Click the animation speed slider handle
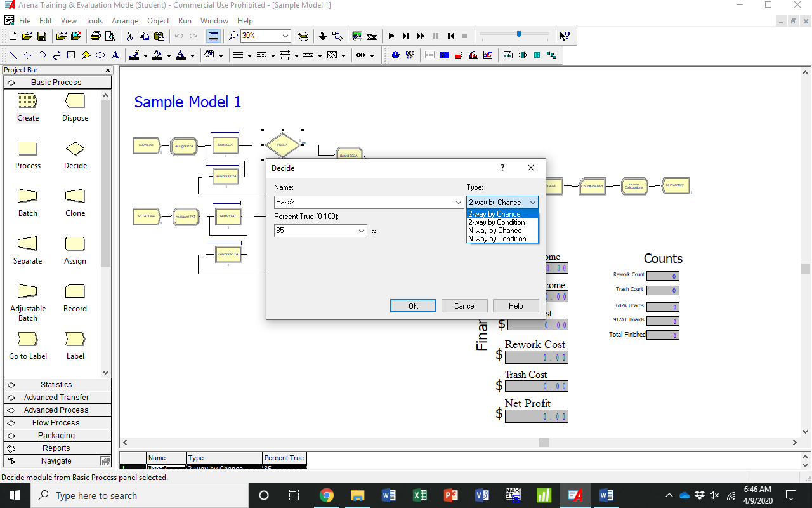 point(519,34)
